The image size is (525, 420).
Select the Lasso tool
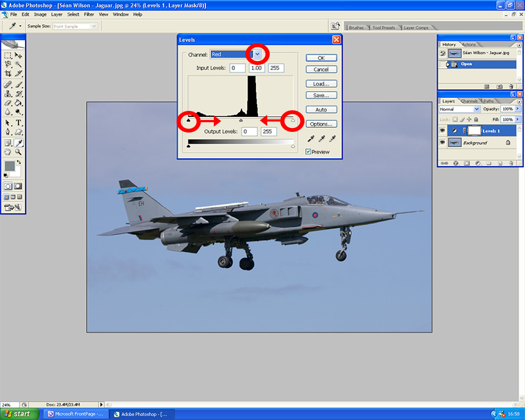[8, 64]
